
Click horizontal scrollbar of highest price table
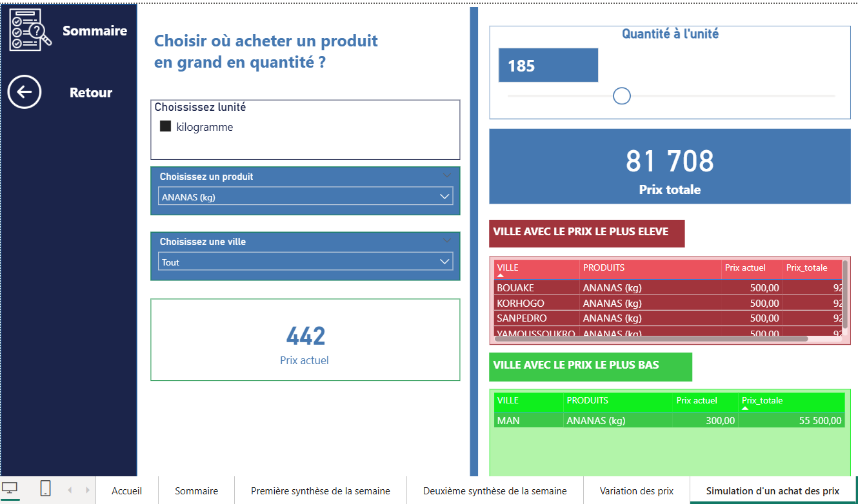(x=651, y=338)
